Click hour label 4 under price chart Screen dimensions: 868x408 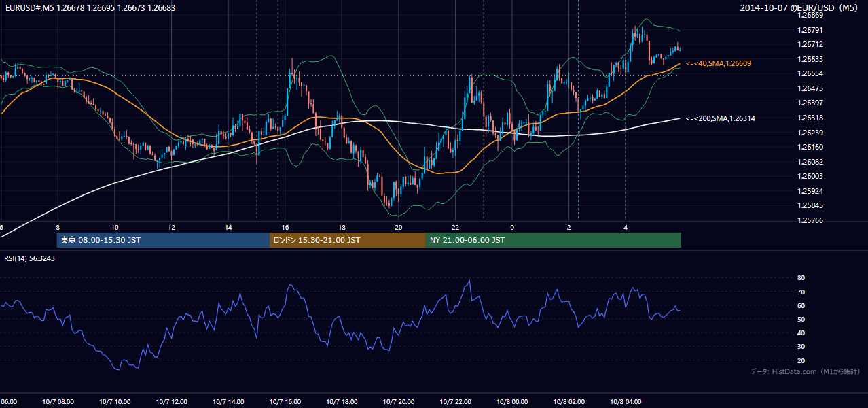point(626,227)
